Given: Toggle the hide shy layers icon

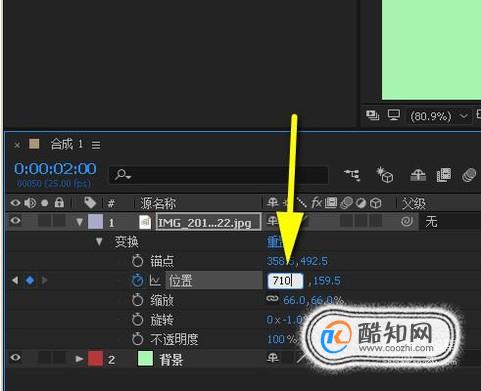Looking at the screenshot, I should pos(418,175).
